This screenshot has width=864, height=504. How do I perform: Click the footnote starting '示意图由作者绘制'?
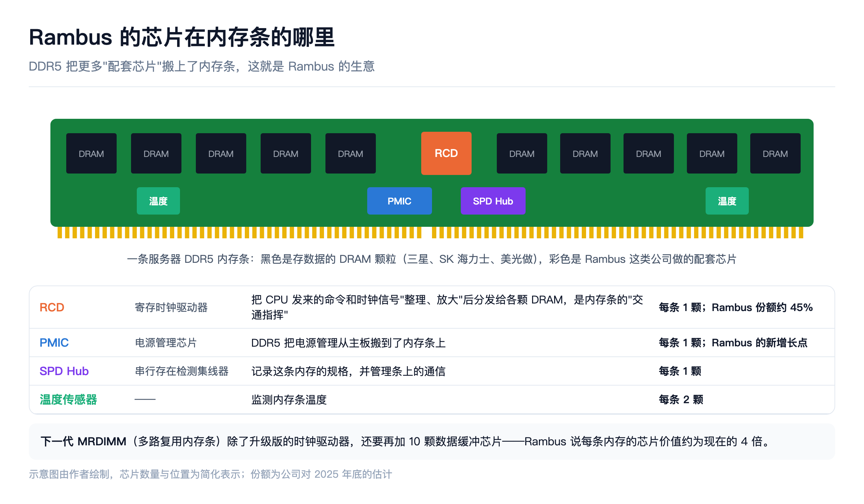pyautogui.click(x=211, y=474)
